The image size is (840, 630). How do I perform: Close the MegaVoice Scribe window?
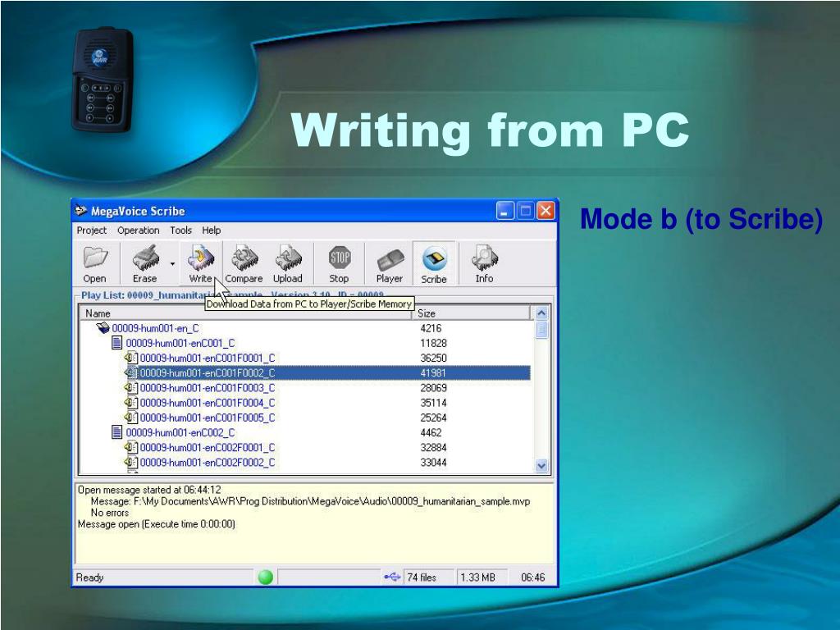click(546, 211)
